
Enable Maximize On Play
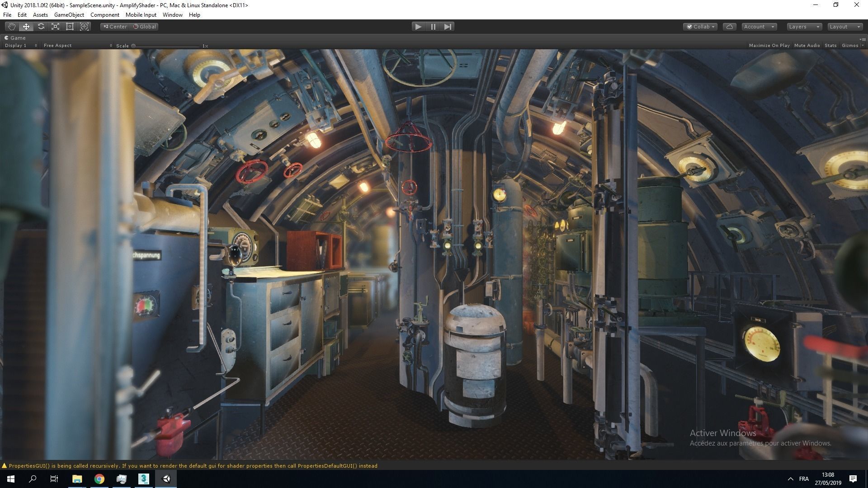tap(769, 46)
